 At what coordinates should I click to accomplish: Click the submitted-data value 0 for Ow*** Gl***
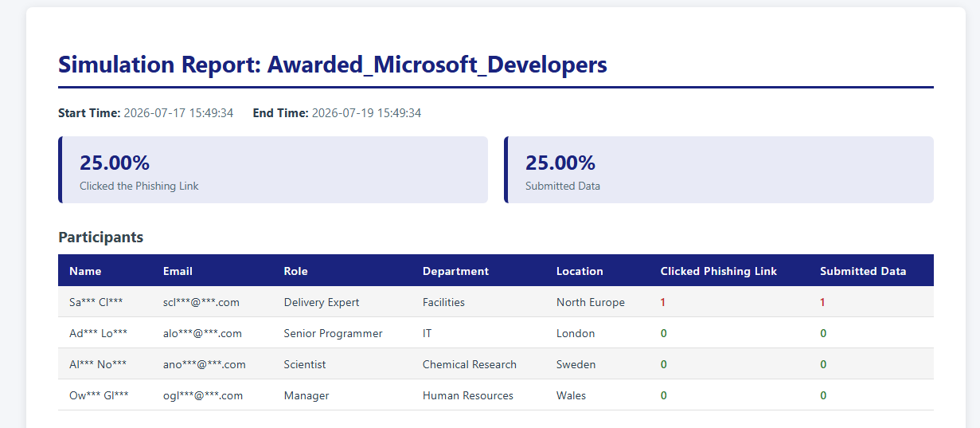click(823, 396)
